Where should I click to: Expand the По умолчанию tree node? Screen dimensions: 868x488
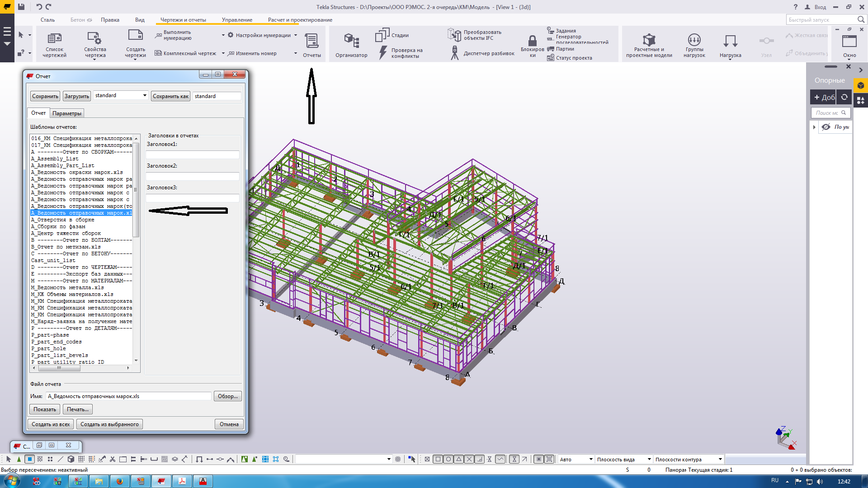point(814,127)
